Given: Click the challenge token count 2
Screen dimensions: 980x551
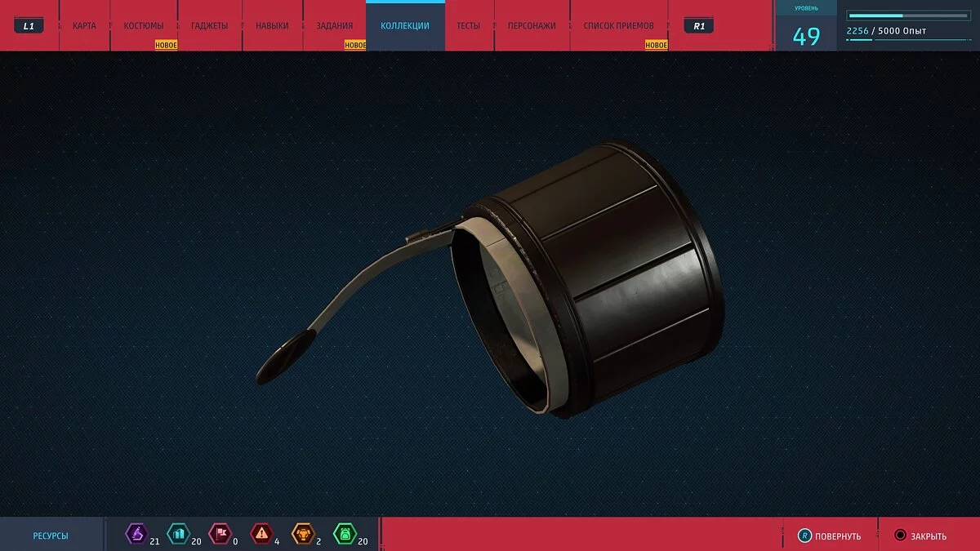Looking at the screenshot, I should tap(318, 541).
